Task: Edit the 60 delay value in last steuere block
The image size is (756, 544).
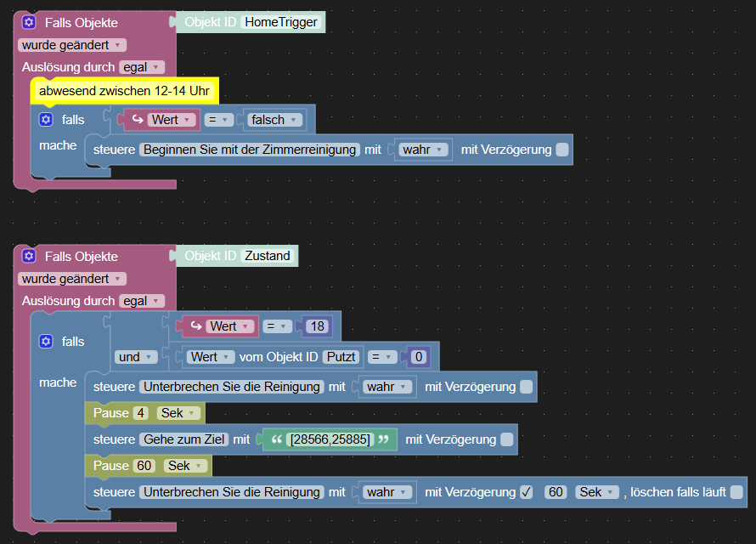Action: point(556,492)
